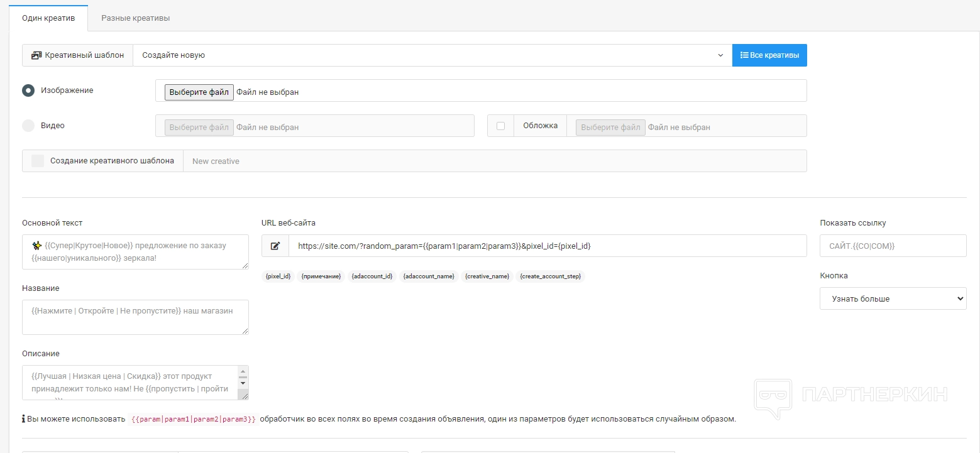Click the "URL веб-сайта" label

pyautogui.click(x=289, y=222)
